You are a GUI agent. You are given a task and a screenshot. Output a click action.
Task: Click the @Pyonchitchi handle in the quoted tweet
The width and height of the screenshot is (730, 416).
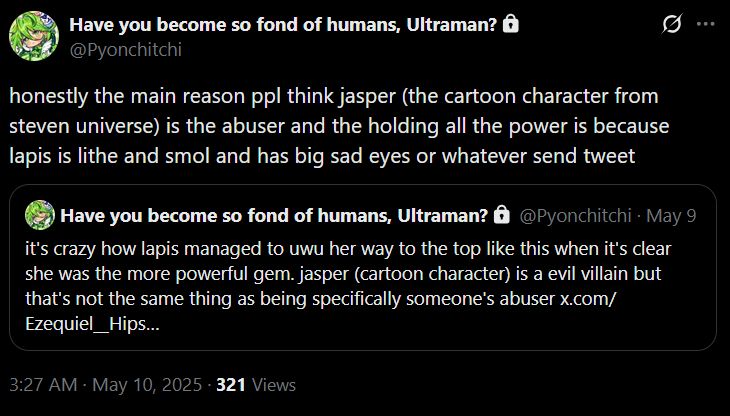574,215
